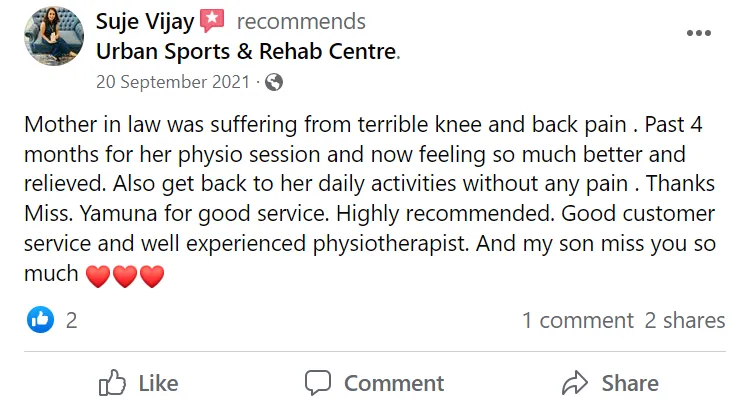This screenshot has height=410, width=750.
Task: Visit the Urban Sports & Rehab Centre page
Action: [x=246, y=50]
